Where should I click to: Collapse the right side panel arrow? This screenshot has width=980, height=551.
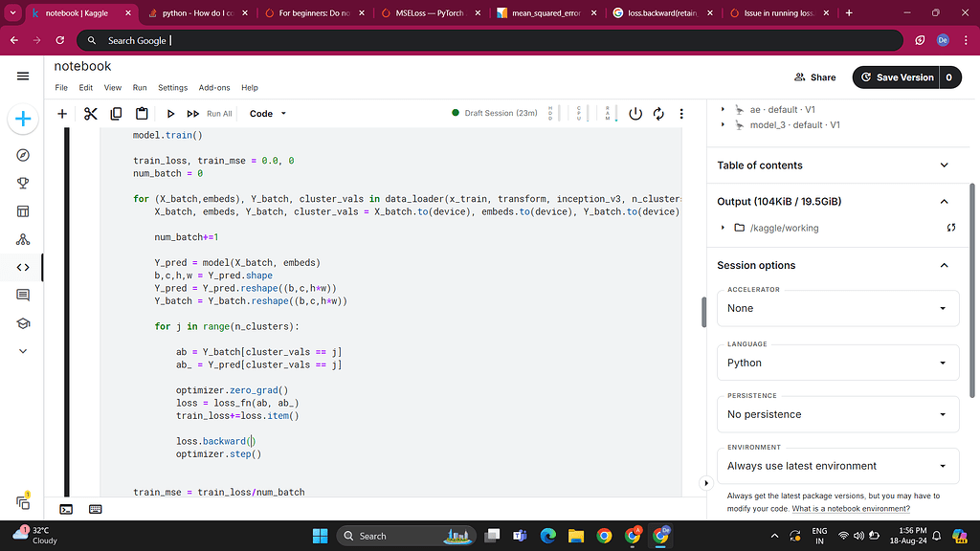[x=706, y=483]
